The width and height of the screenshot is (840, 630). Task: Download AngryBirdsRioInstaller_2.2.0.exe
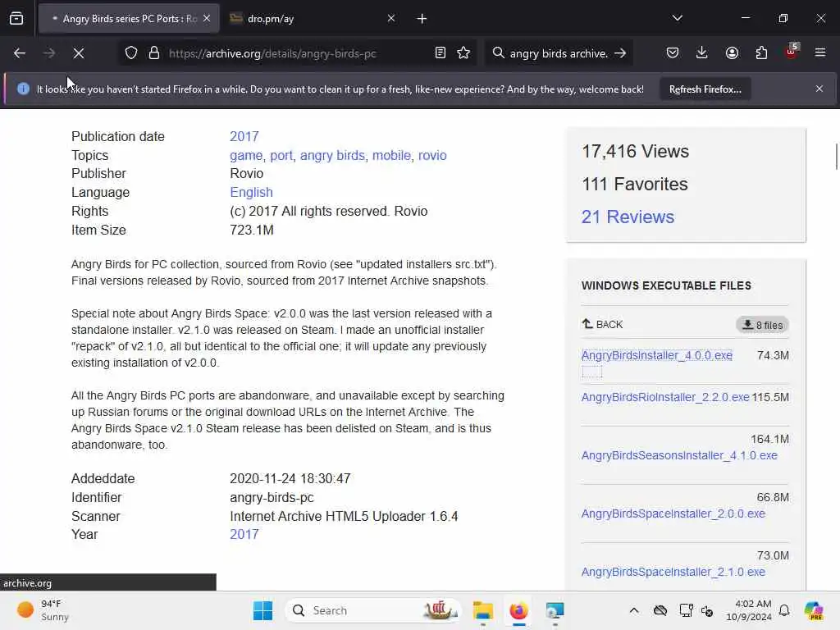point(665,398)
